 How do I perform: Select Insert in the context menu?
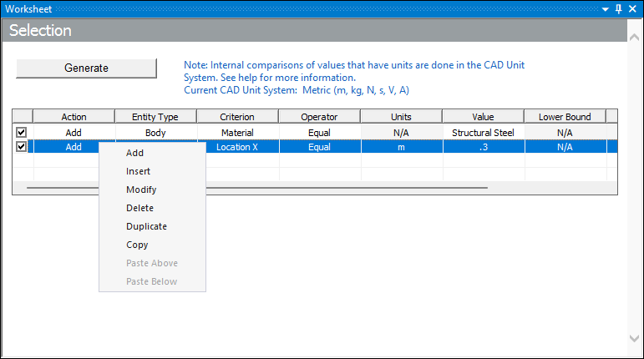tap(138, 171)
